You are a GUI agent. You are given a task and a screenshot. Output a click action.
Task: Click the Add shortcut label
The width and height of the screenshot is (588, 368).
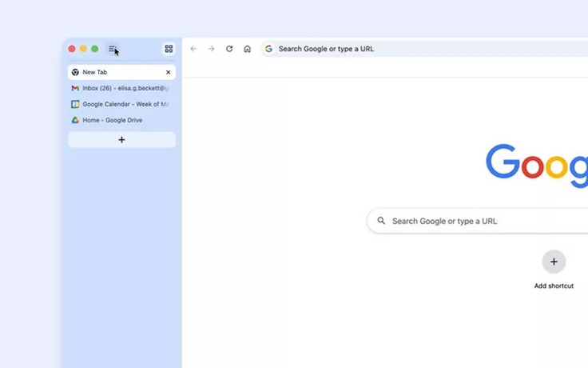coord(554,286)
